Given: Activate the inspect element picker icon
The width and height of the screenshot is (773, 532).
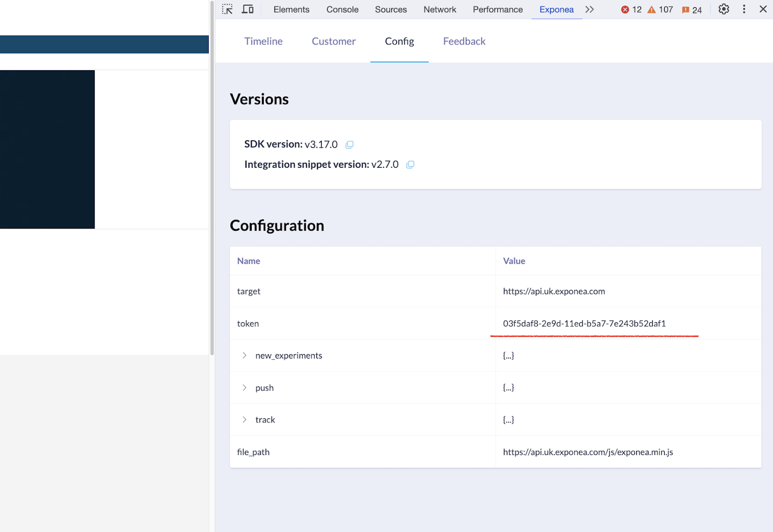Looking at the screenshot, I should 227,9.
